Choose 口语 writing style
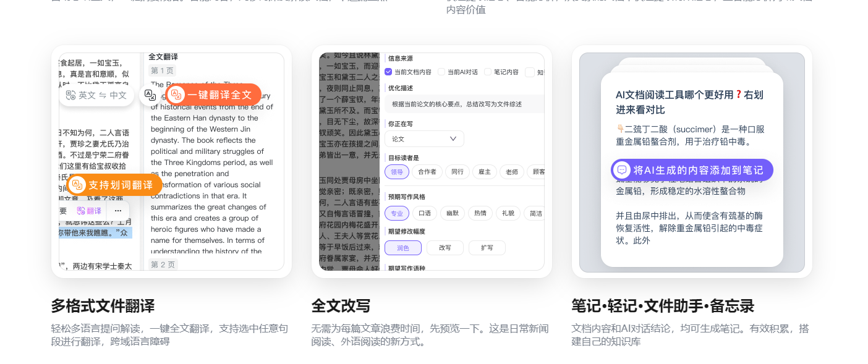The width and height of the screenshot is (868, 364). (425, 213)
